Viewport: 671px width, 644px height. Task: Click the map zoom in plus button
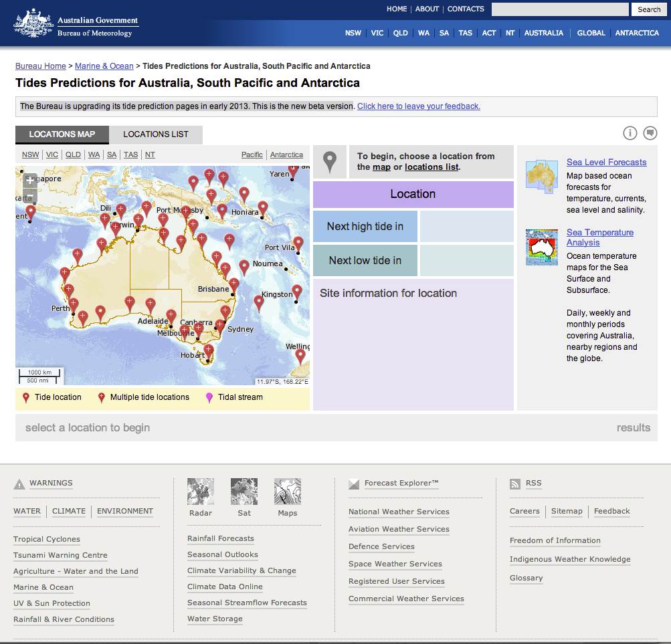pyautogui.click(x=30, y=180)
